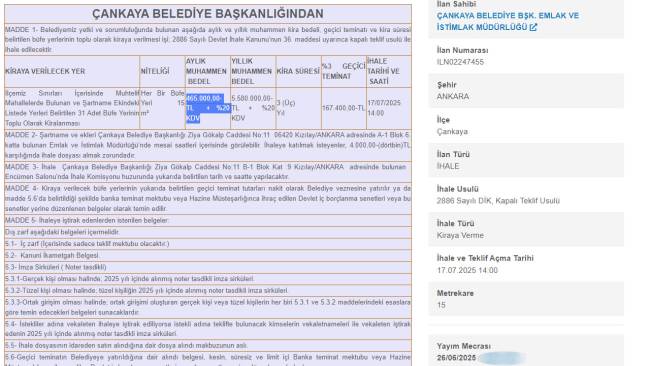
Task: Open Çankaya Belediye Bşk. Emlak ve İstimlak Müdürlüğü link
Action: point(507,21)
